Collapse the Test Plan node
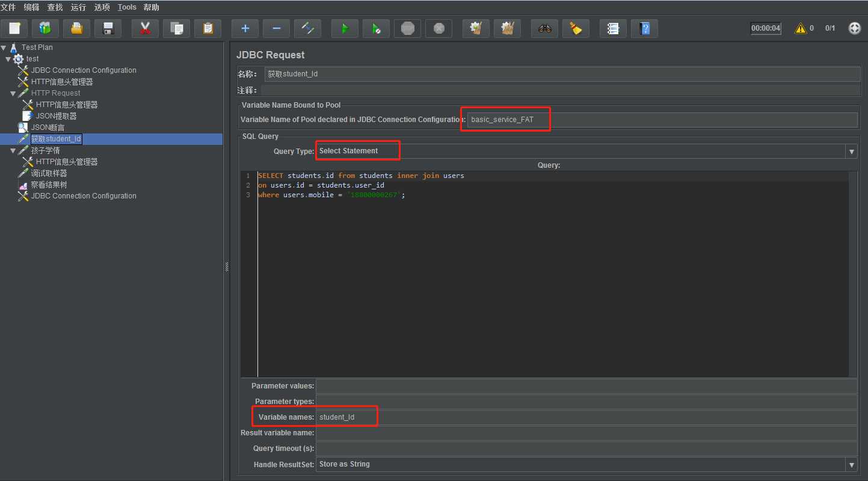This screenshot has height=481, width=868. 4,47
